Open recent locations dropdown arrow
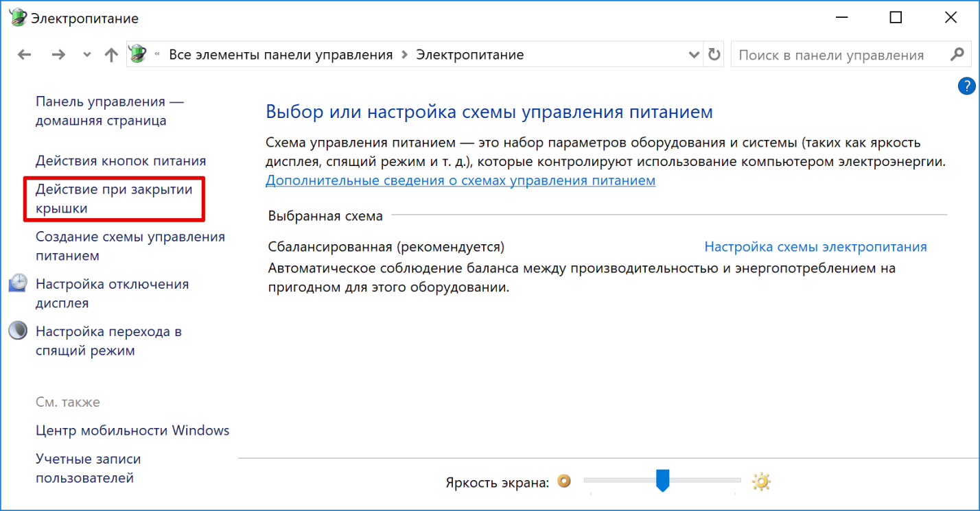Image resolution: width=980 pixels, height=511 pixels. (x=86, y=55)
